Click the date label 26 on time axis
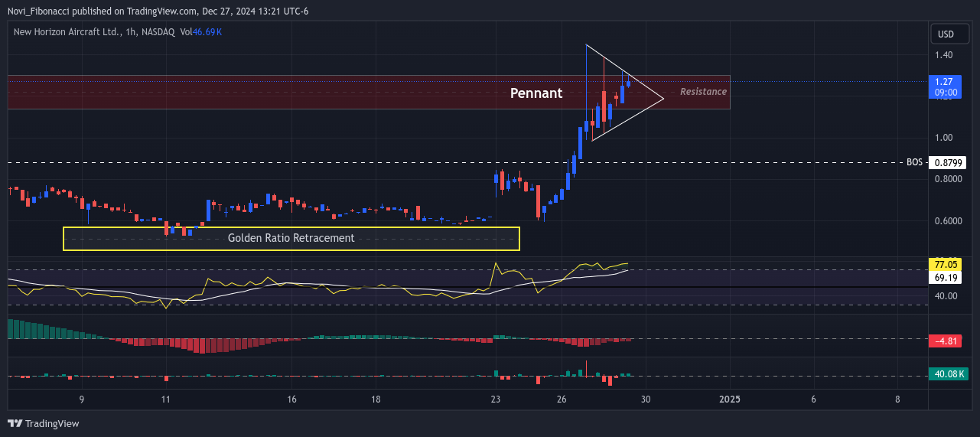980x437 pixels. pos(562,399)
